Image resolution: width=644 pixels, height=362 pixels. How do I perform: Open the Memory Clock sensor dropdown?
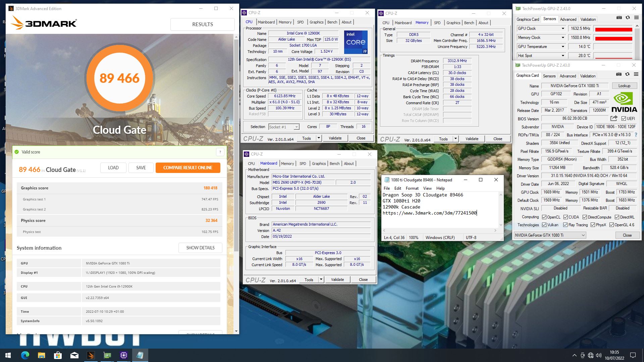coord(563,38)
